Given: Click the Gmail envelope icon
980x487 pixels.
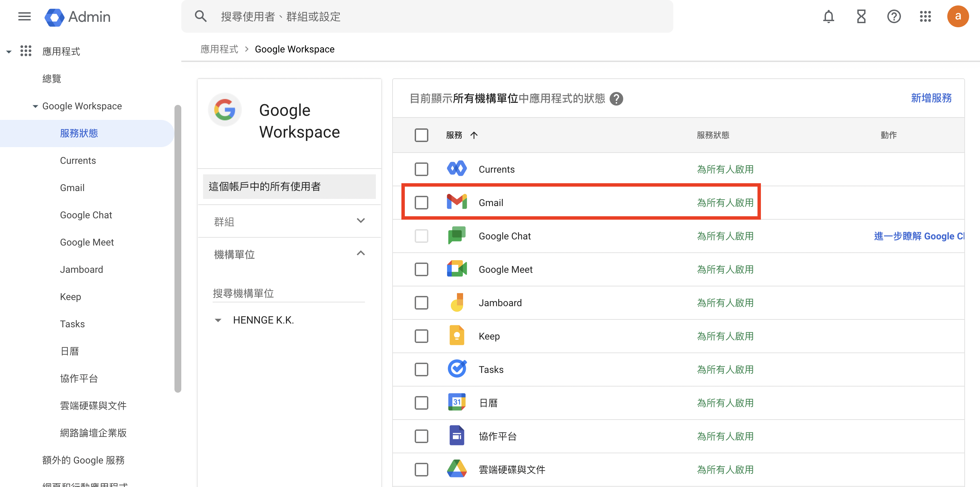Looking at the screenshot, I should [x=457, y=202].
